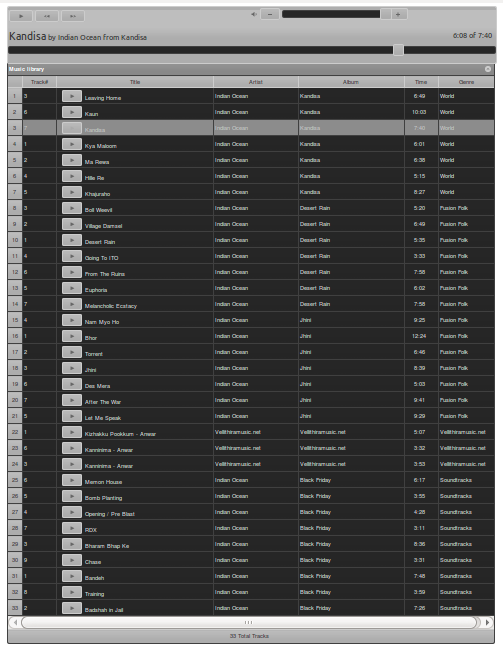Play the Let Me Speak track
Image resolution: width=503 pixels, height=650 pixels.
(72, 416)
